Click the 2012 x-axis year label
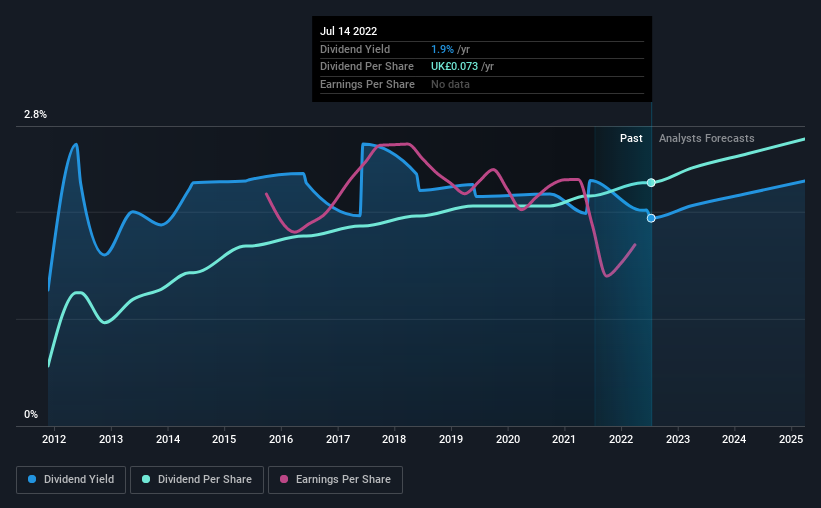This screenshot has height=508, width=821. point(54,439)
